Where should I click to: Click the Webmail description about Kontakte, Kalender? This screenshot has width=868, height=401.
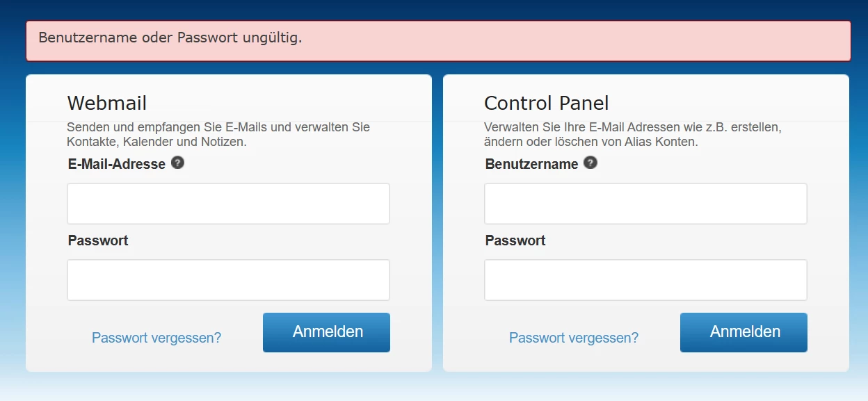(x=218, y=135)
